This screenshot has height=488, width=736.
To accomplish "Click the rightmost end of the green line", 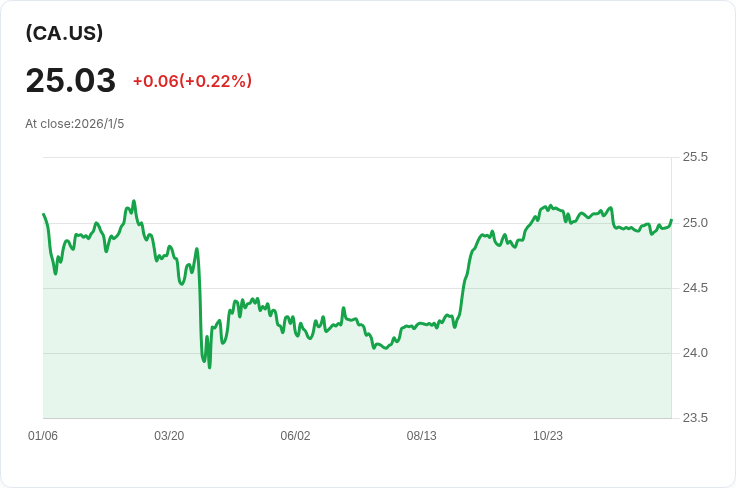I will [671, 220].
